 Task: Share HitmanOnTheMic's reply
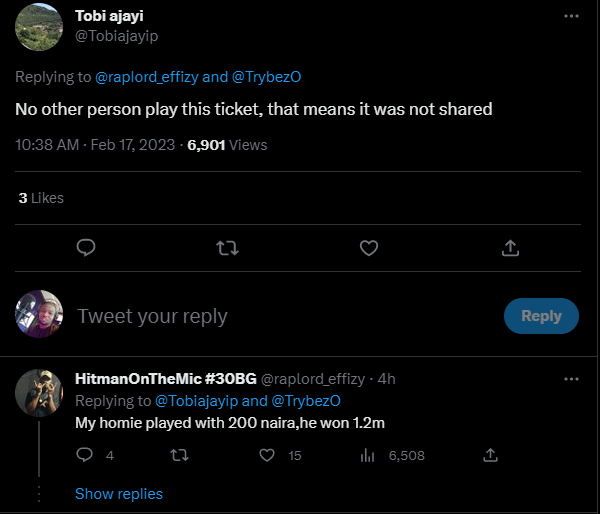tap(490, 455)
